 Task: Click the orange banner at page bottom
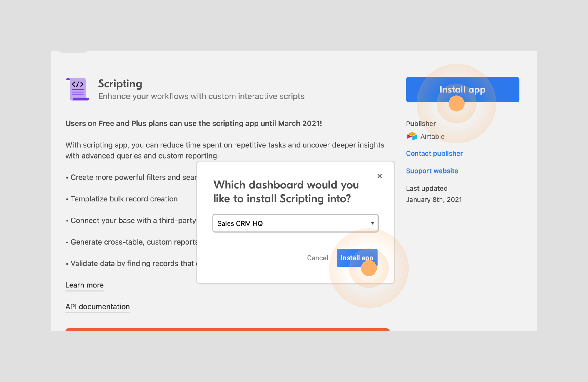(227, 329)
